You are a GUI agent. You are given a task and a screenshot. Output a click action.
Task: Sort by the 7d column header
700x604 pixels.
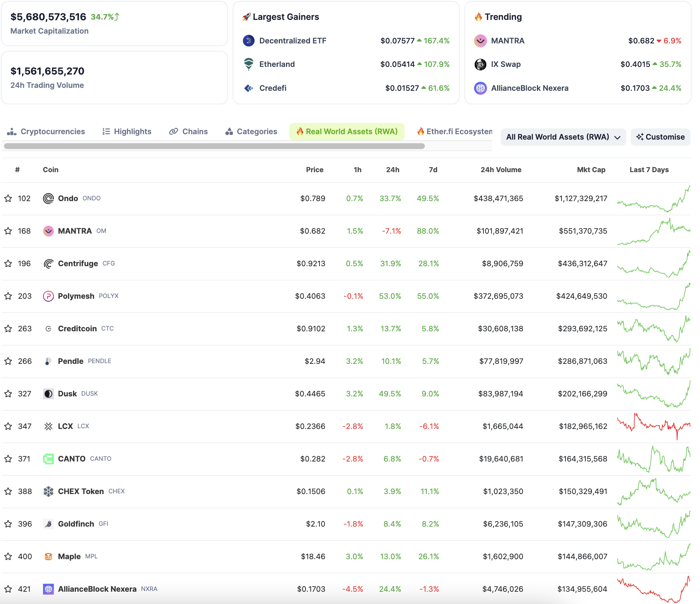point(433,170)
